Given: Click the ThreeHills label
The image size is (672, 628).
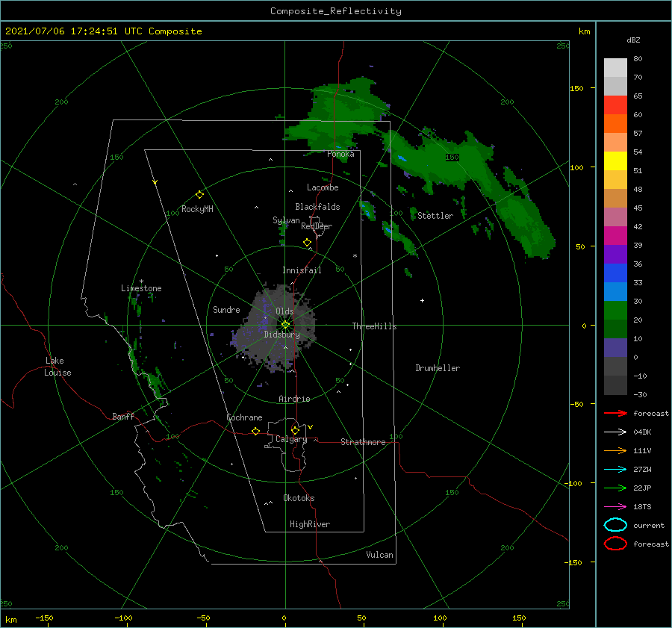Looking at the screenshot, I should pos(374,326).
